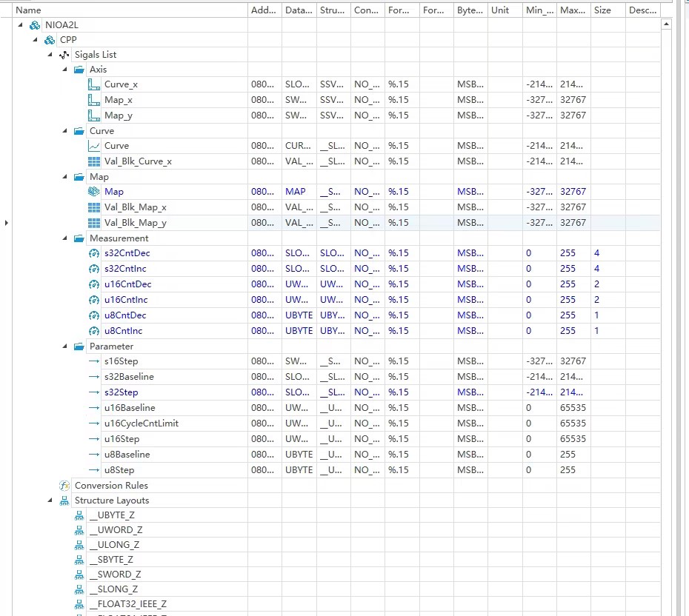Click the Conversion Rules function icon

click(x=64, y=486)
